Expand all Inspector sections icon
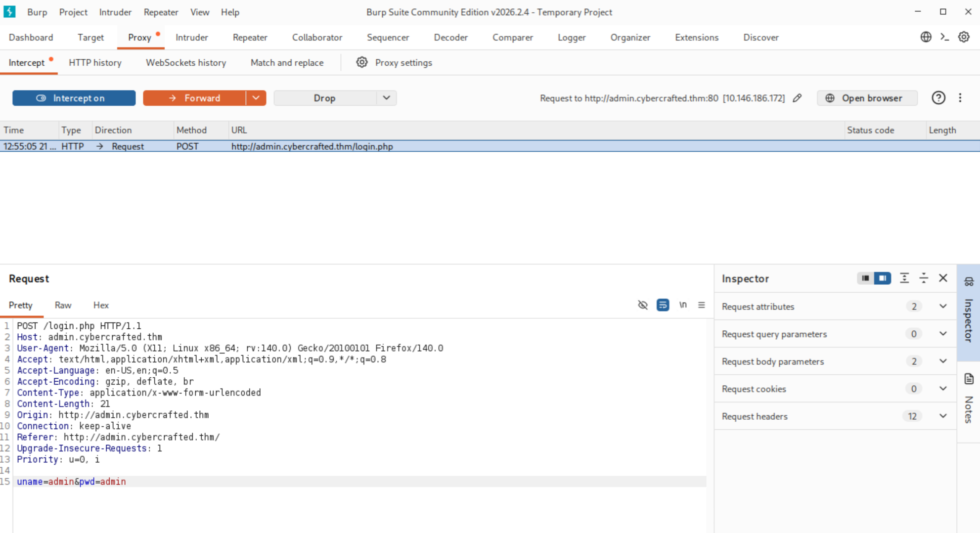The height and width of the screenshot is (533, 980). pos(904,278)
